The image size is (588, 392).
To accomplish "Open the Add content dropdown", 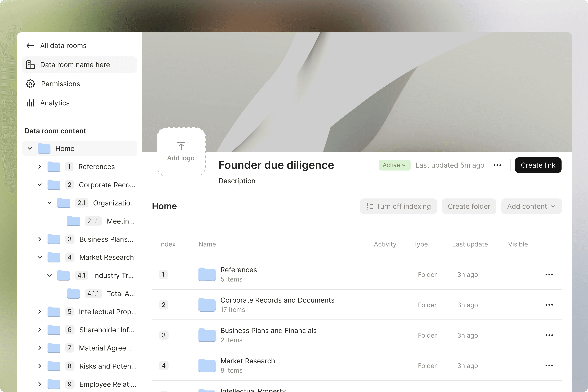I will pos(531,206).
